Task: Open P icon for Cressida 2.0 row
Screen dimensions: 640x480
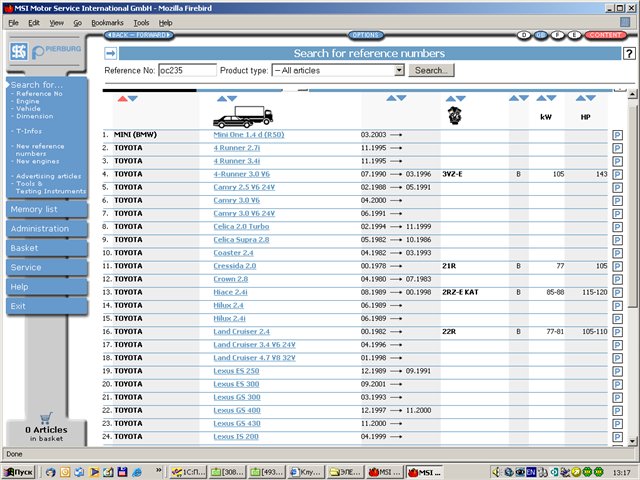Action: click(x=617, y=267)
